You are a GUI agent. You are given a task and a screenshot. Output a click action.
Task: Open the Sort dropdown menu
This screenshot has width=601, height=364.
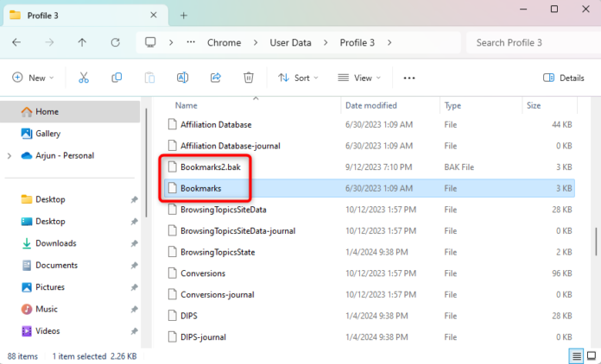[x=298, y=78]
